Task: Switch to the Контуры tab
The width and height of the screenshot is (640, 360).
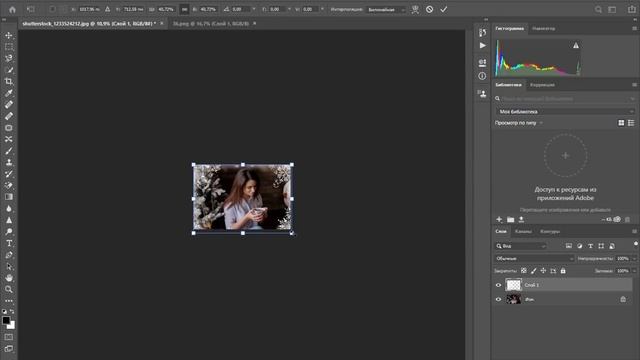Action: (550, 231)
